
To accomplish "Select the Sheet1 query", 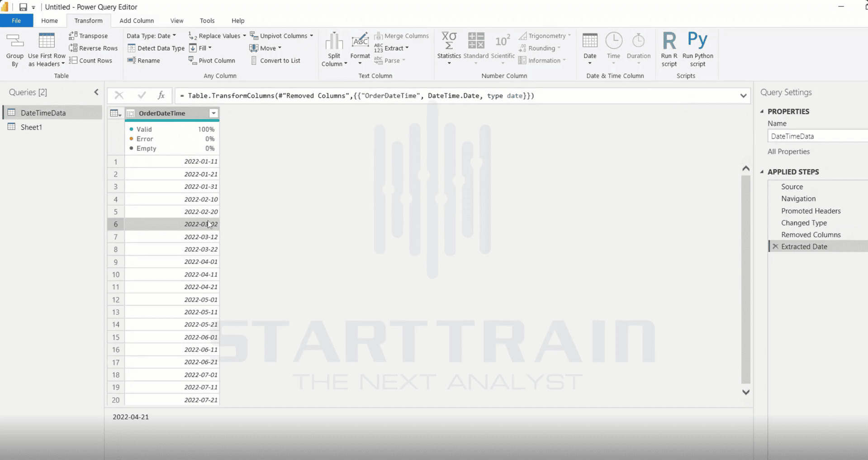I will pyautogui.click(x=52, y=127).
